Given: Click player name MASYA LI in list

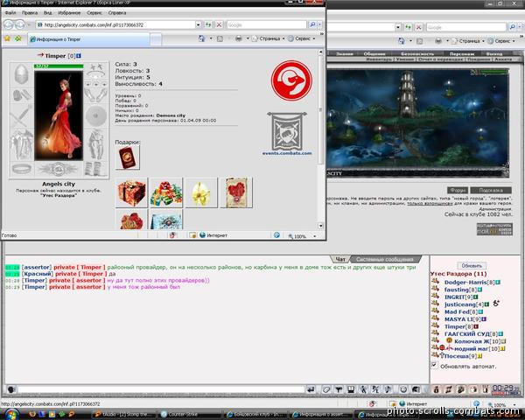Looking at the screenshot, I should pos(458,319).
